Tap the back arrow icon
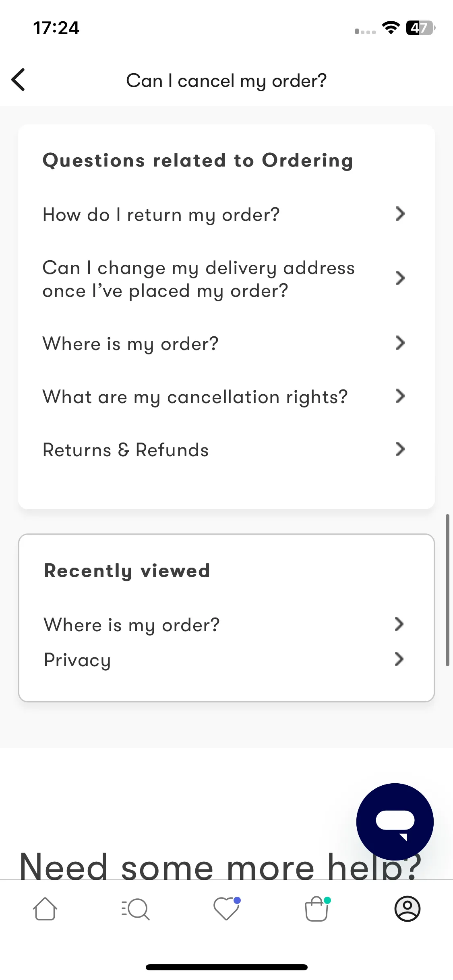The height and width of the screenshot is (980, 453). 19,80
